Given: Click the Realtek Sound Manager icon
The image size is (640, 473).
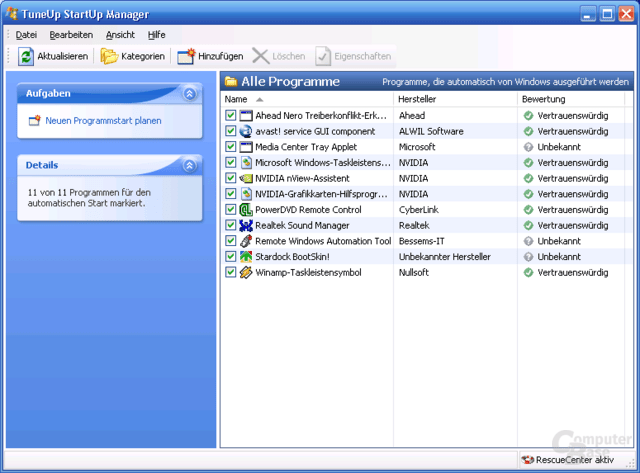Looking at the screenshot, I should 246,225.
